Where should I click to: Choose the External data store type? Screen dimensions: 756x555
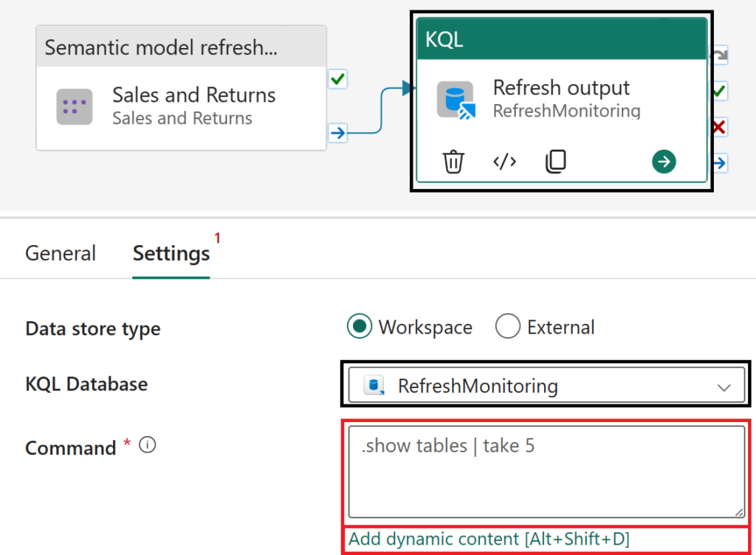coord(508,327)
